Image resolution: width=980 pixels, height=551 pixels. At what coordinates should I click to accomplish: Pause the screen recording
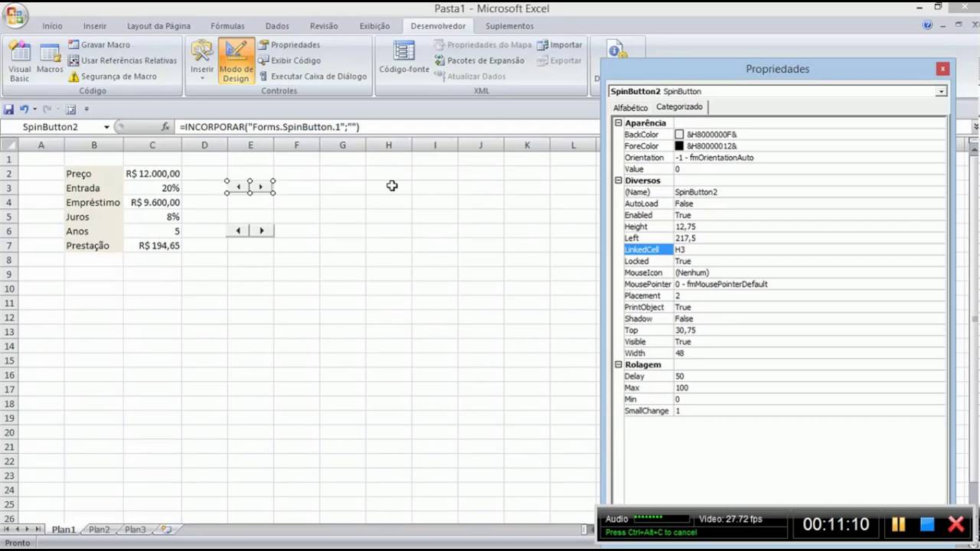click(x=898, y=524)
